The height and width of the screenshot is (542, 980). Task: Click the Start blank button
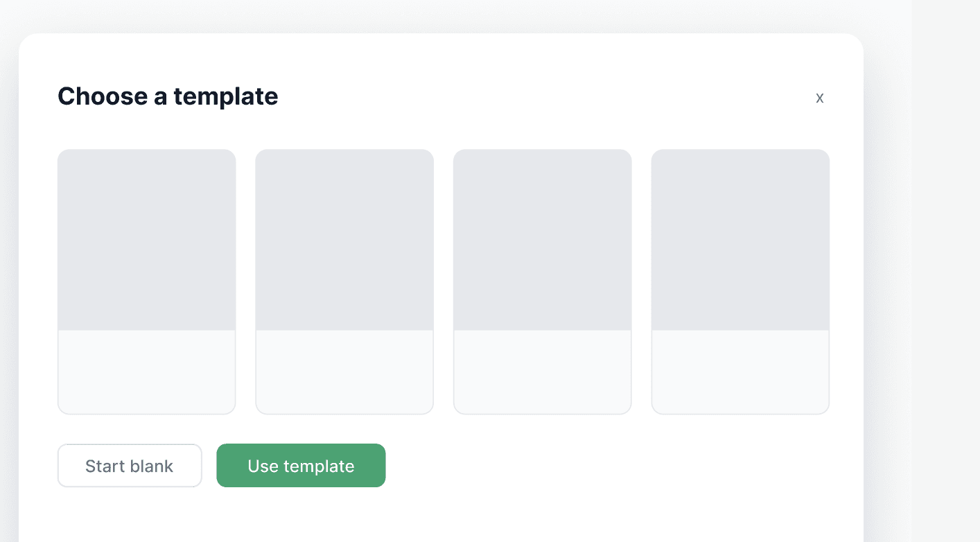point(130,466)
